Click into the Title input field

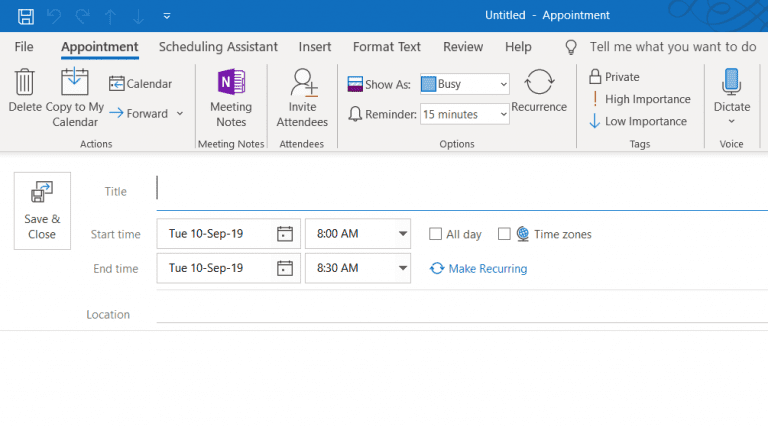coord(462,192)
